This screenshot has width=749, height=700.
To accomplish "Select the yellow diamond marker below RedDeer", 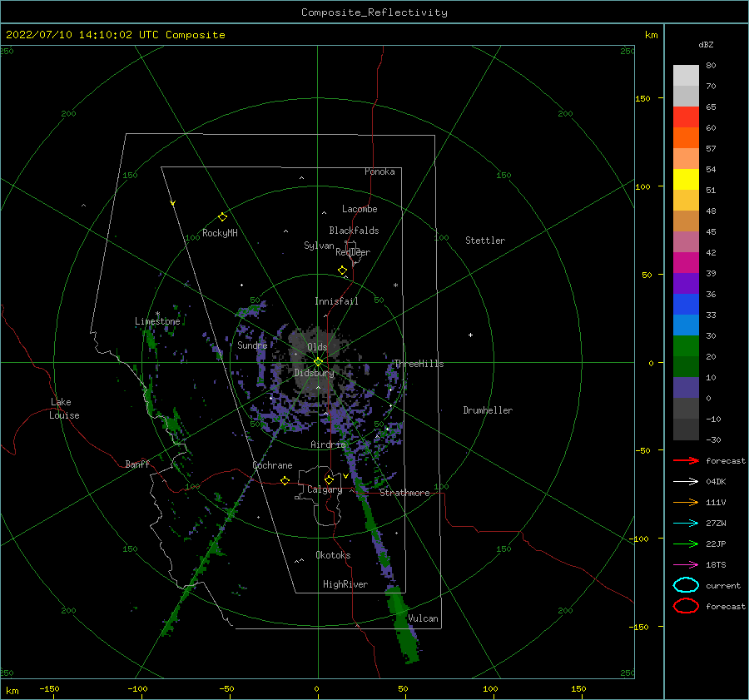I will [x=342, y=271].
